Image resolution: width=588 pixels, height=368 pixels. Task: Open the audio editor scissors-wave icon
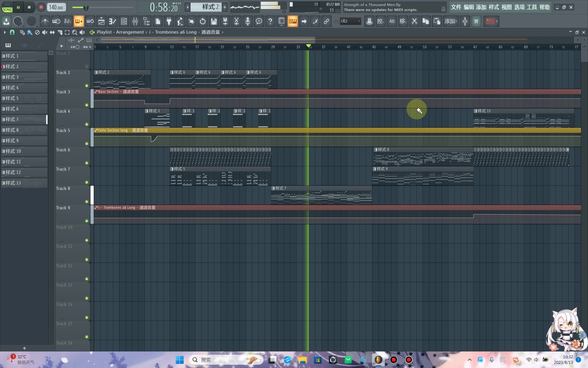(x=236, y=21)
